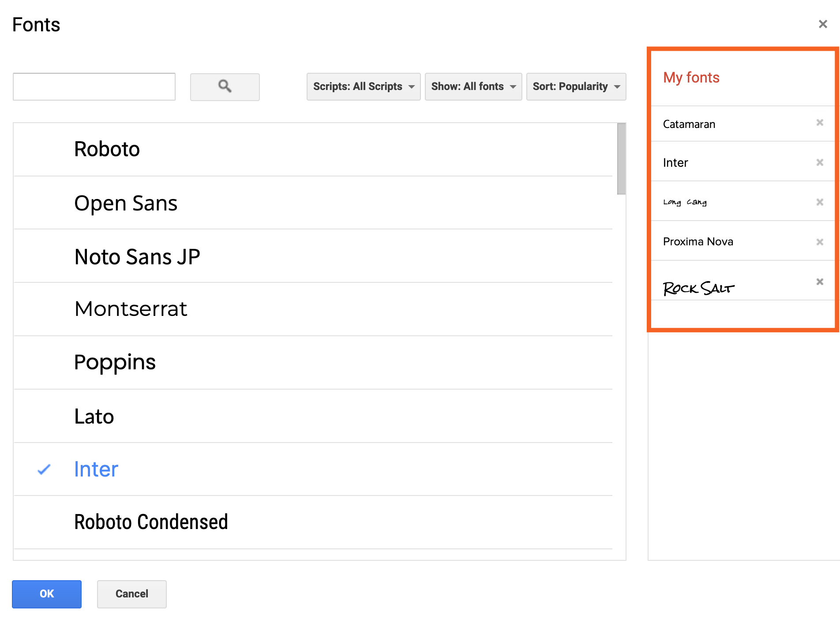Screen dimensions: 840x623
Task: Deselect the checked Inter font
Action: (313, 469)
